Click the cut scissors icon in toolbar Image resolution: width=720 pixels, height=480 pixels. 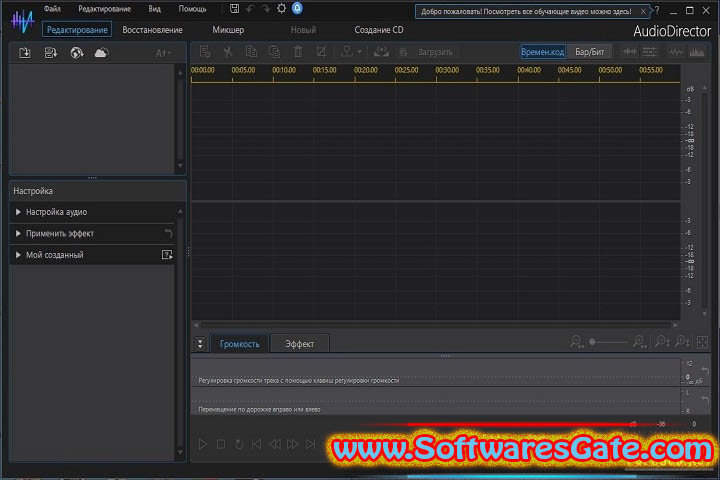[228, 52]
